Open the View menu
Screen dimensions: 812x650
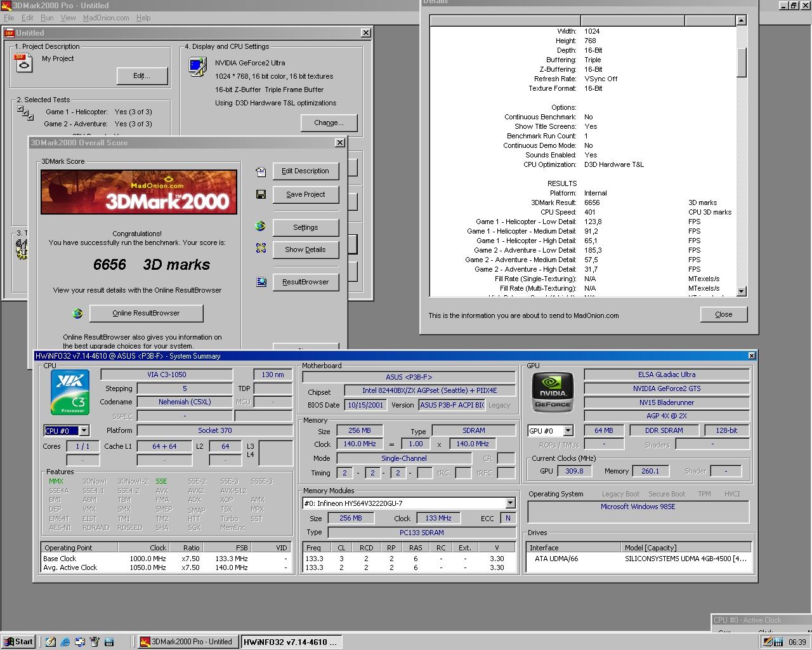pyautogui.click(x=68, y=18)
